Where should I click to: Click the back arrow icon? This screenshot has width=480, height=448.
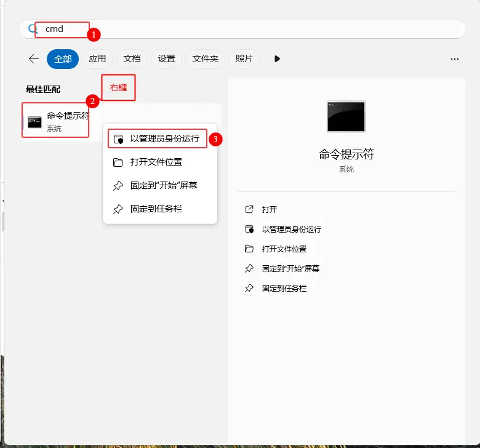pyautogui.click(x=34, y=59)
